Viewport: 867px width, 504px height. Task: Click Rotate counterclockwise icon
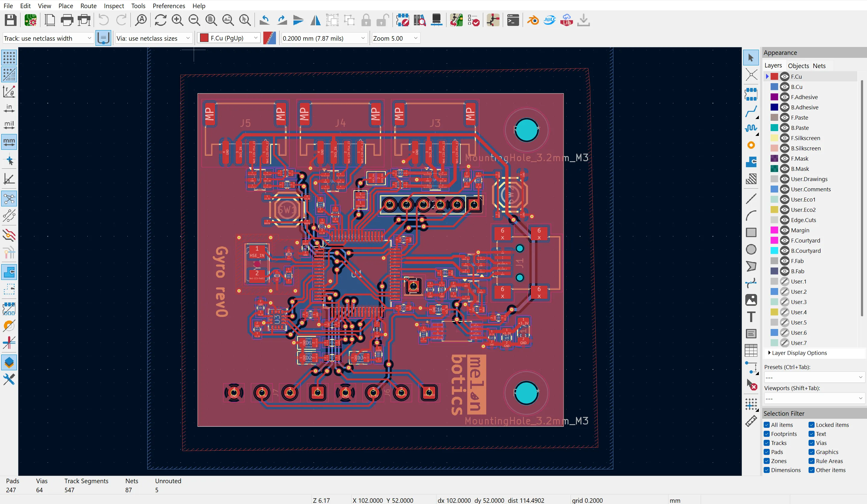(264, 20)
